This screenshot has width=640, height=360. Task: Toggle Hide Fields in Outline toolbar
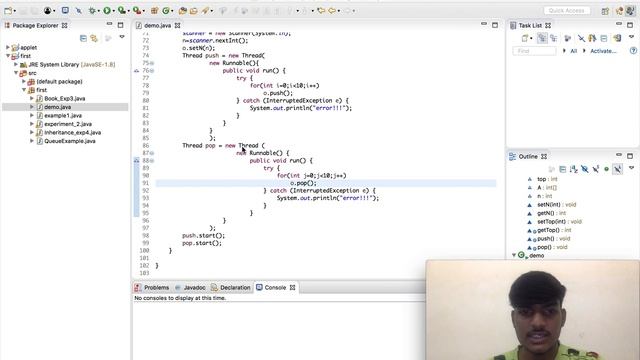pyautogui.click(x=584, y=169)
